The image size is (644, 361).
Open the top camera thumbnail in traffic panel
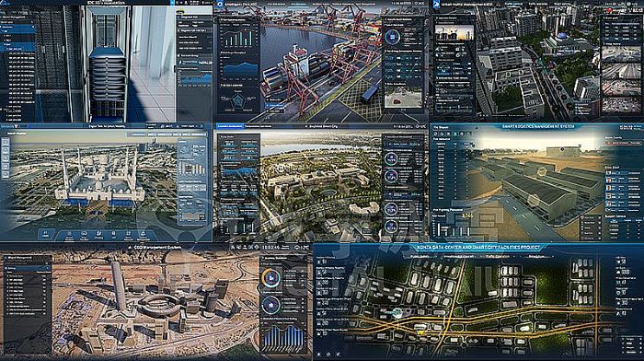621,53
